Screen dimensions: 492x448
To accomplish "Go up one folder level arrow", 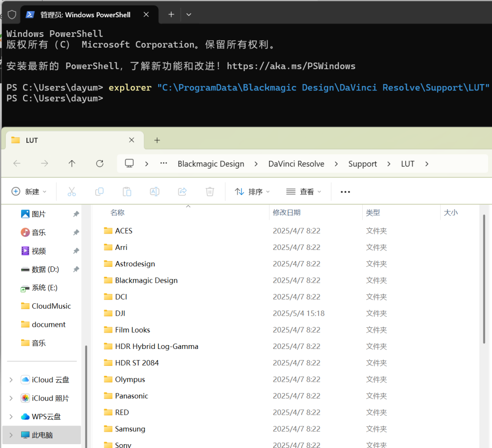I will pos(72,163).
